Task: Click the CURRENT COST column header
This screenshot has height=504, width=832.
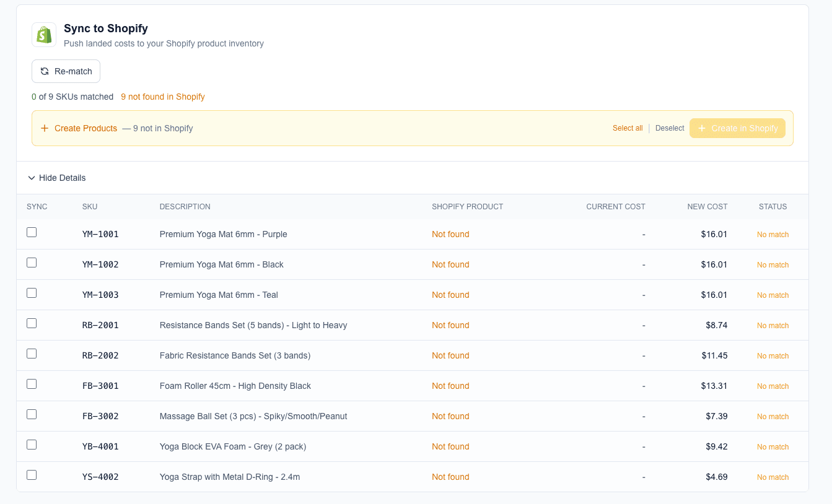Action: 616,207
